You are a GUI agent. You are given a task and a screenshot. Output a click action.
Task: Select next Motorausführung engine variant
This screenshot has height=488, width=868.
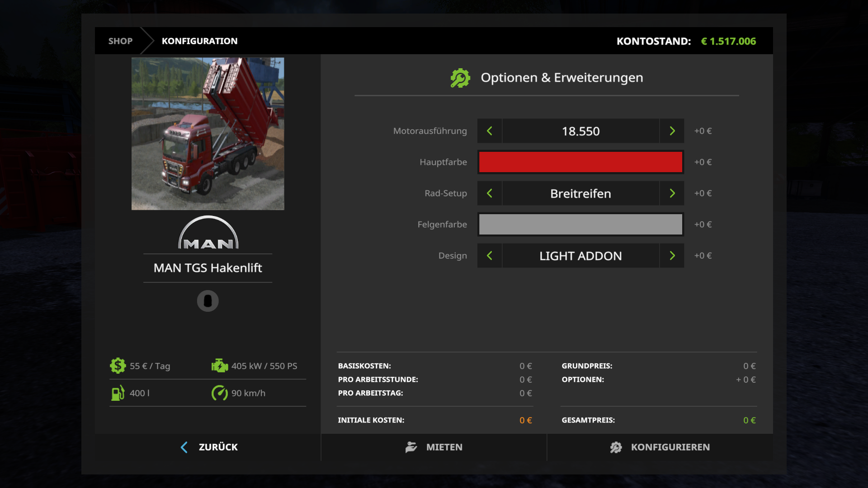pyautogui.click(x=672, y=131)
